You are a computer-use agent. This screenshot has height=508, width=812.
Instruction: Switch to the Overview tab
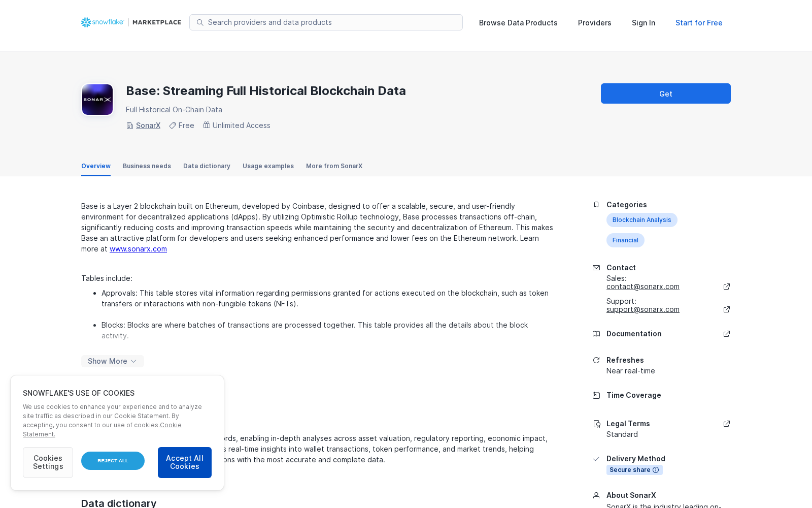[96, 166]
